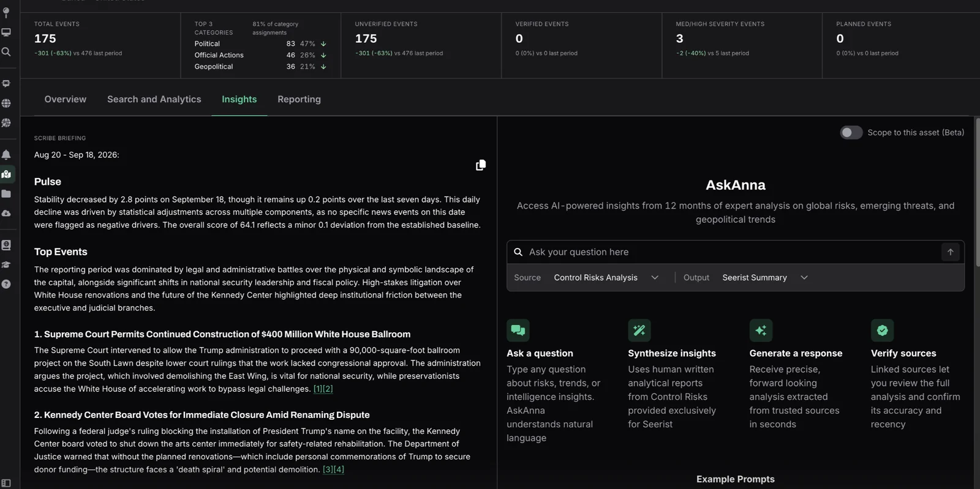Open the globe book icon in sidebar

[x=6, y=245]
